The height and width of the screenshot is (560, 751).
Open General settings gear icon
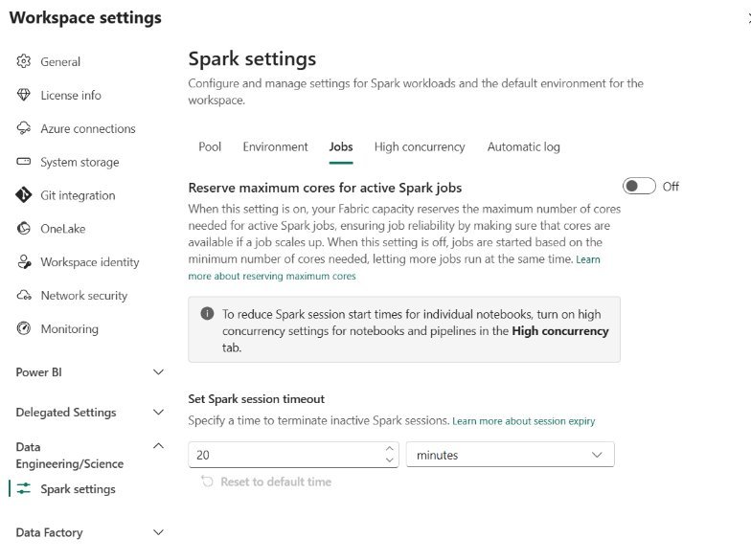coord(23,61)
